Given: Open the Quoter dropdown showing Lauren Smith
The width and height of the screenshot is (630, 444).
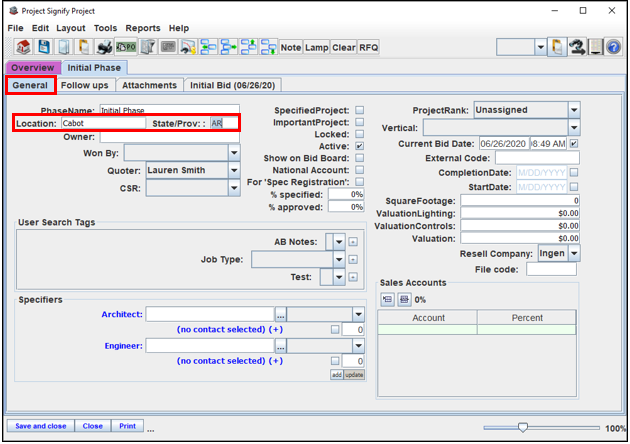Looking at the screenshot, I should click(234, 170).
